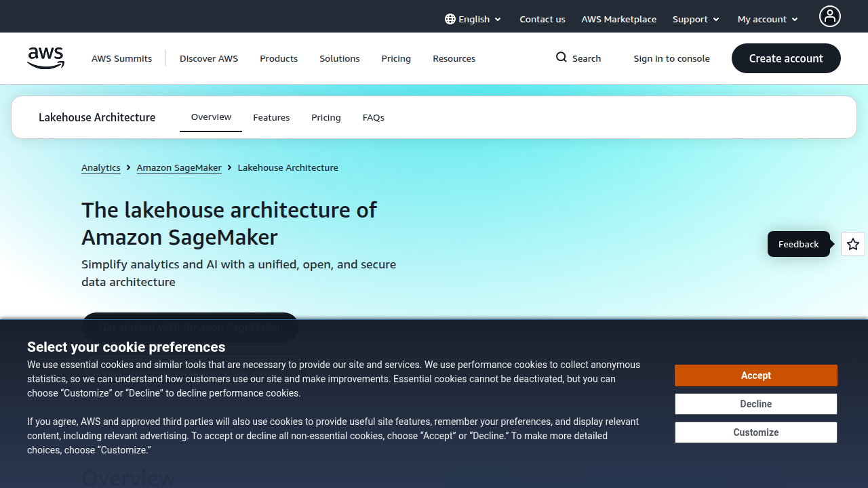Click the star feedback icon
Image resolution: width=868 pixels, height=488 pixels.
[x=853, y=244]
